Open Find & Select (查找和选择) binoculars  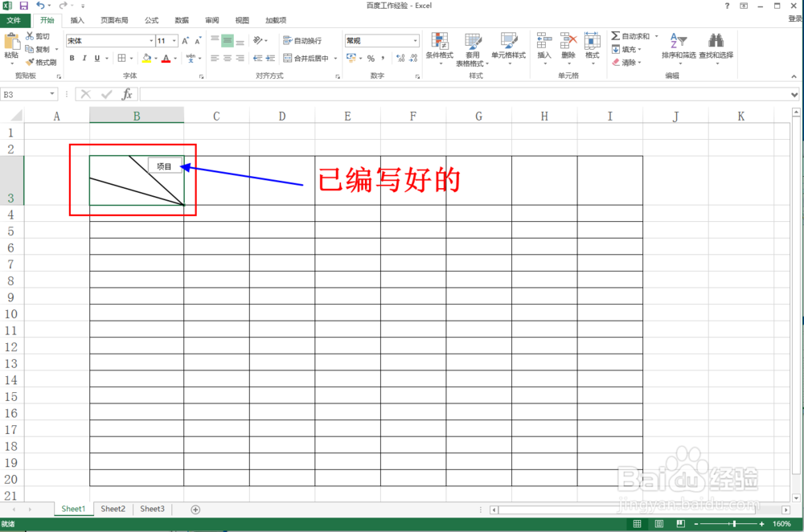(x=716, y=47)
